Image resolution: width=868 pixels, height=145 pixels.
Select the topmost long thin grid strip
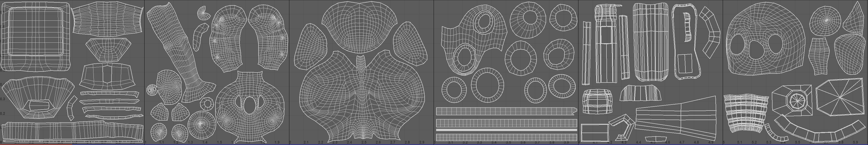click(506, 111)
